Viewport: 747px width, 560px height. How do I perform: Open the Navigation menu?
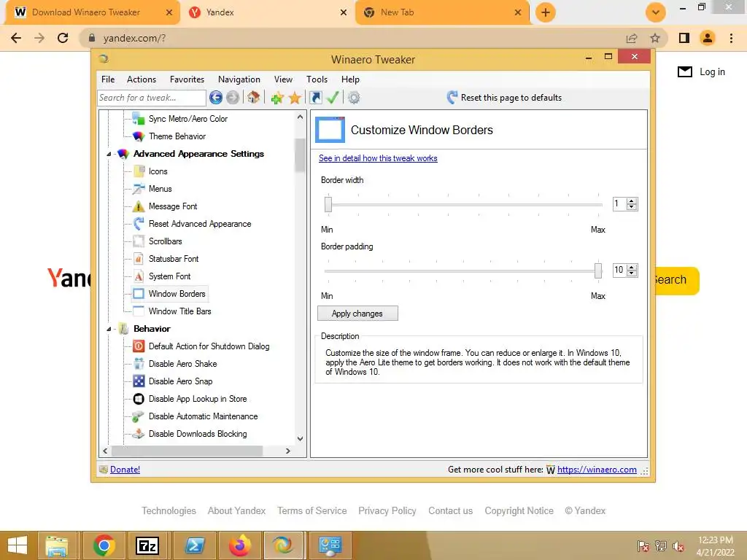point(239,79)
